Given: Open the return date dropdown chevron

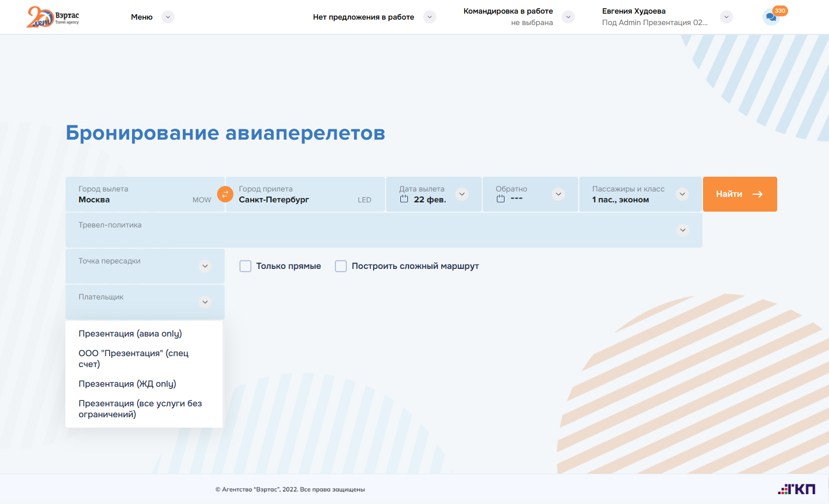Looking at the screenshot, I should click(558, 194).
